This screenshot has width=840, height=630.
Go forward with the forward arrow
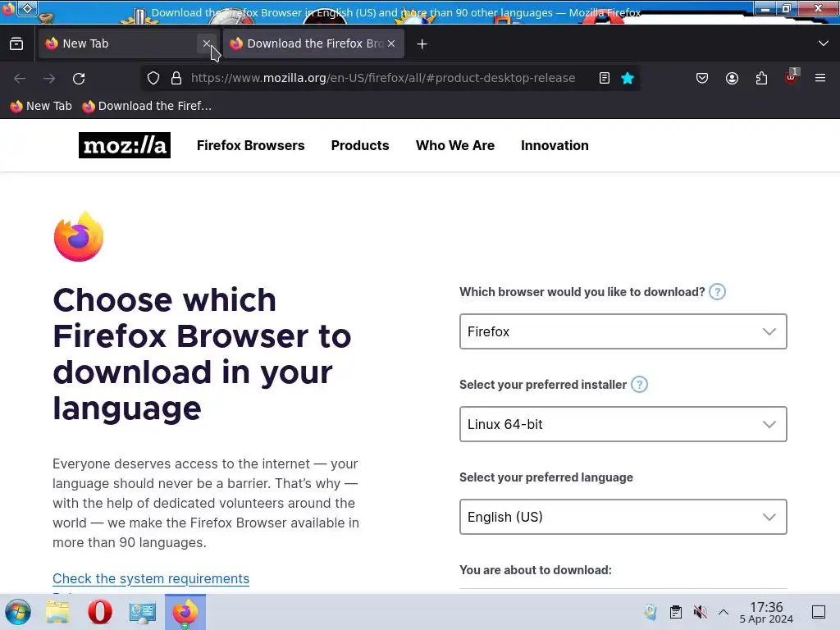point(49,78)
